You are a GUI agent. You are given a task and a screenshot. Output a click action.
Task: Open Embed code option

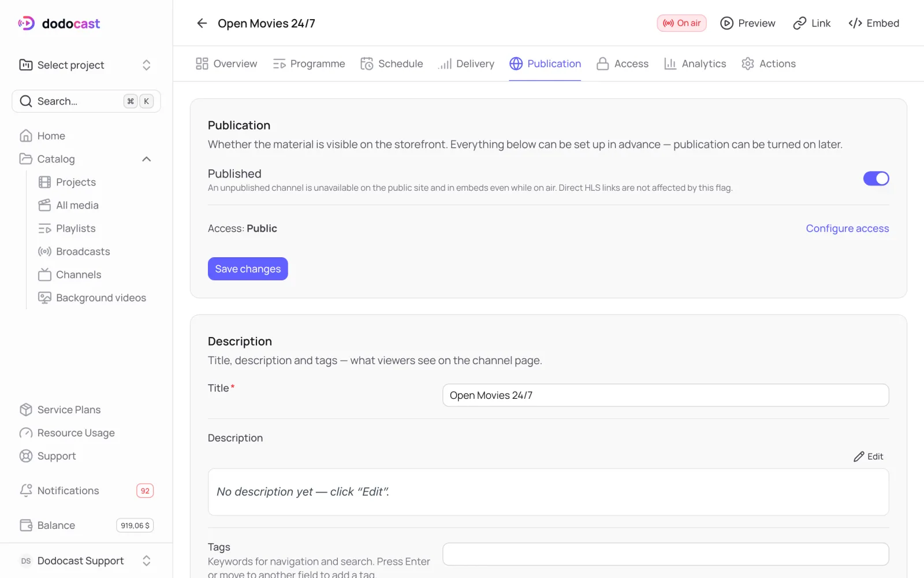[874, 23]
